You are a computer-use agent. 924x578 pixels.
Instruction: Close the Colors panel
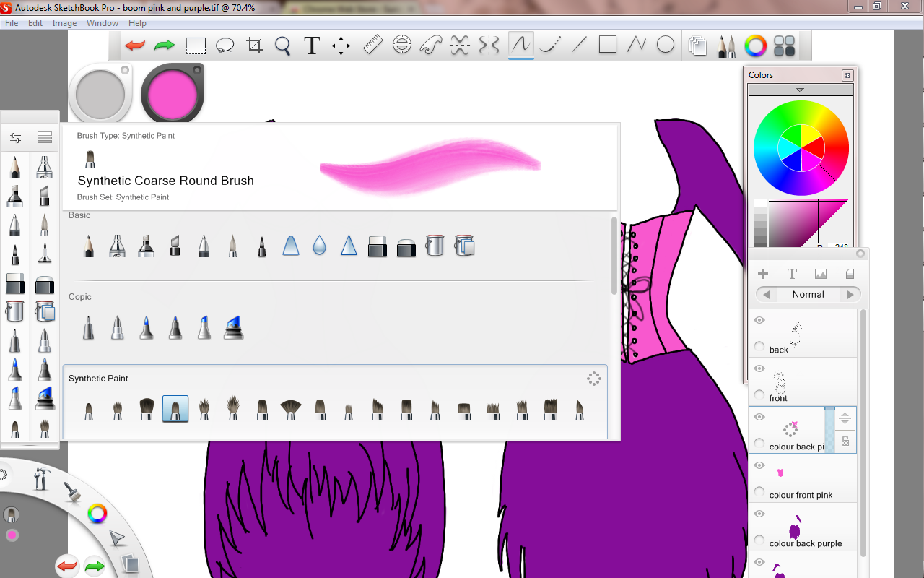(x=847, y=75)
